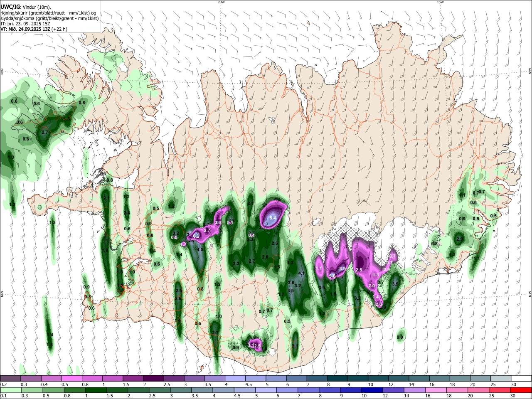
Task: Click the 20W longitude label at the top edge
Action: tap(221, 2)
